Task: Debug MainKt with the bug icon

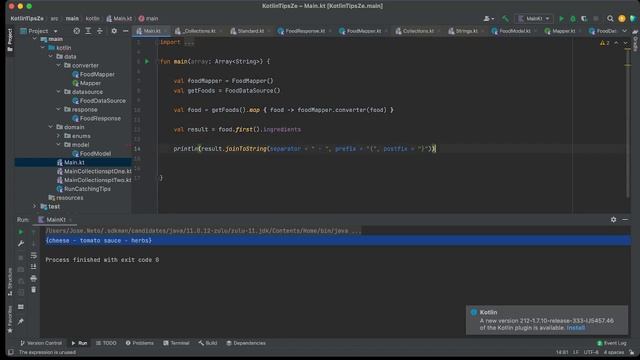Action: (x=573, y=18)
